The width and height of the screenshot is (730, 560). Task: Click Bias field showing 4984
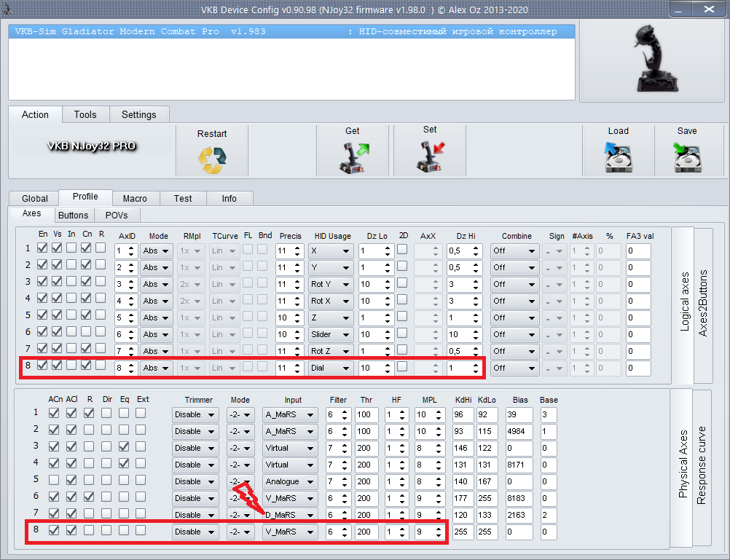click(519, 432)
